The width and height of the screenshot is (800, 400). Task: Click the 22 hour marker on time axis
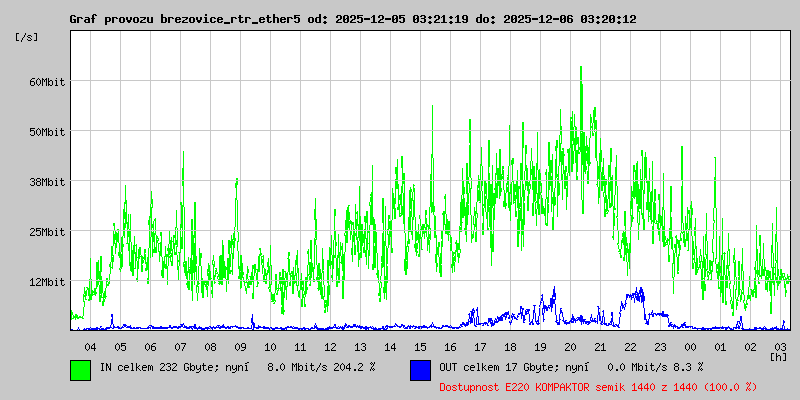coord(630,346)
